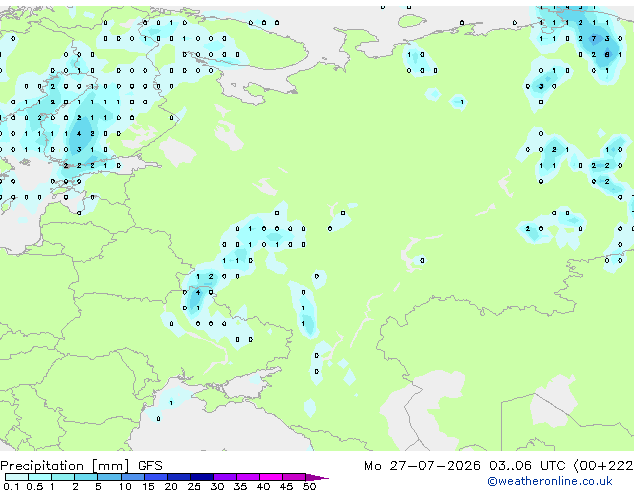Click the legend label "50"
The width and height of the screenshot is (634, 490).
click(309, 486)
